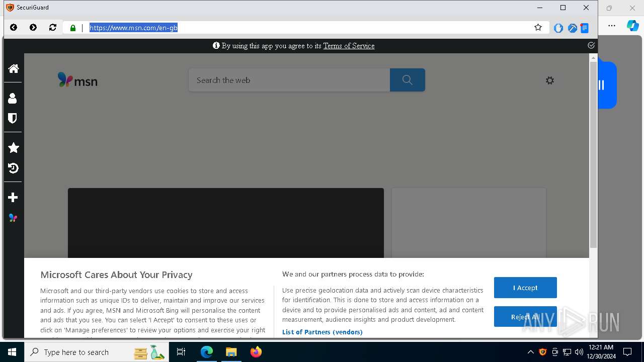Open Task View on the taskbar

pyautogui.click(x=181, y=352)
